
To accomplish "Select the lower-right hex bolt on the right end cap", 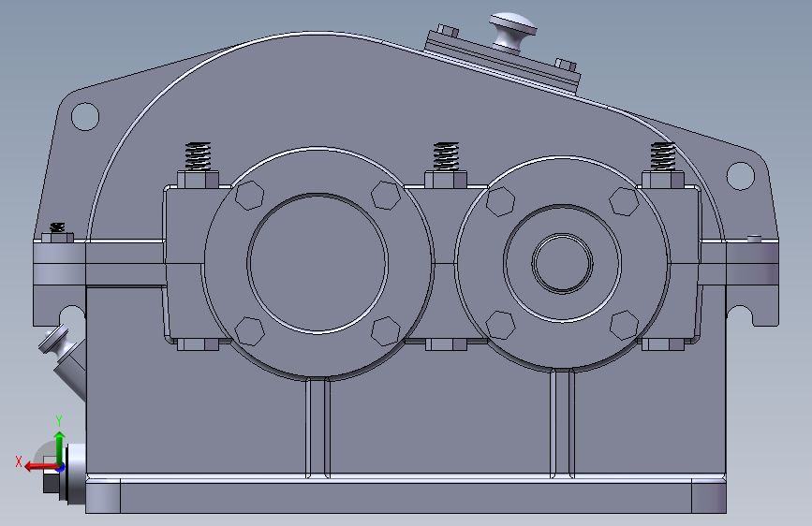I will [x=624, y=325].
